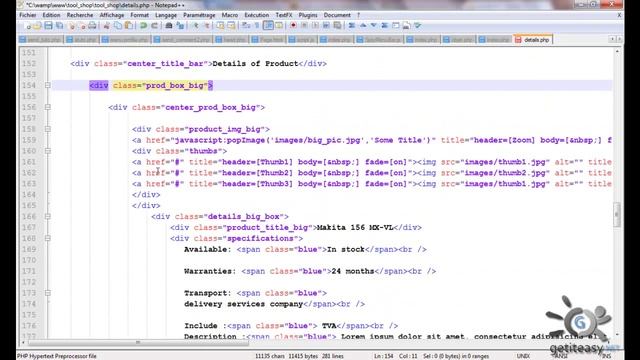The width and height of the screenshot is (640, 360).
Task: Collapse the details_big_box fold on line 166
Action: click(x=48, y=216)
